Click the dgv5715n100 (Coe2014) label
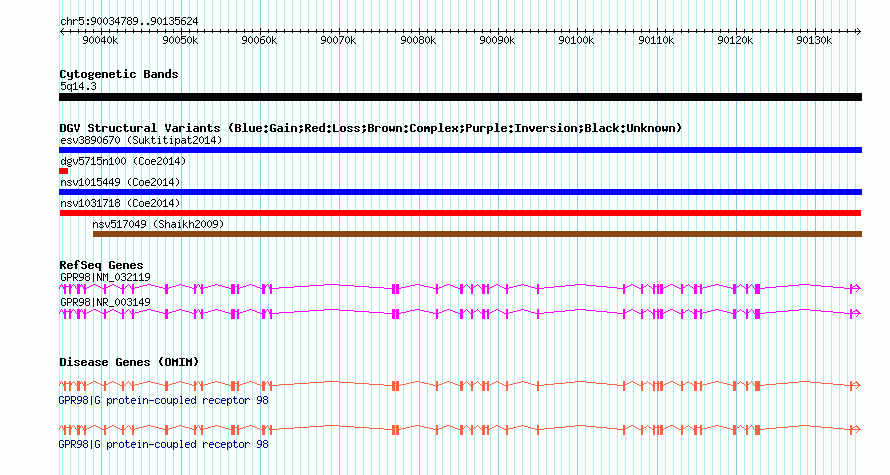 (x=123, y=162)
